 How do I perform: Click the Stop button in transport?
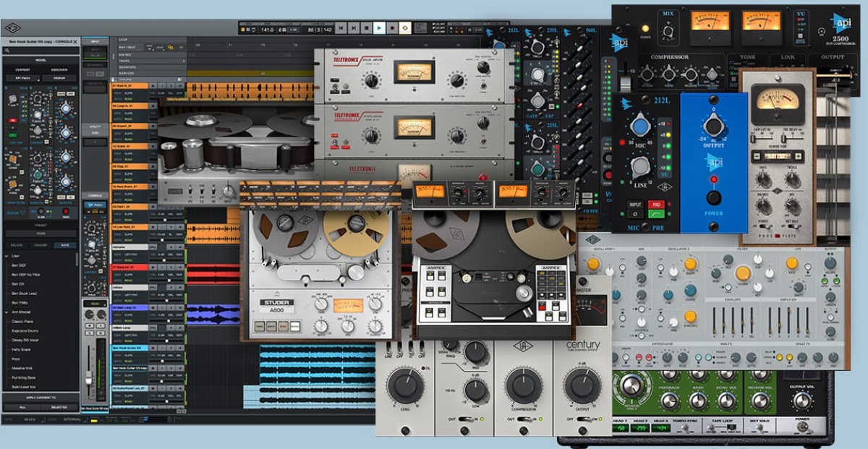(367, 27)
